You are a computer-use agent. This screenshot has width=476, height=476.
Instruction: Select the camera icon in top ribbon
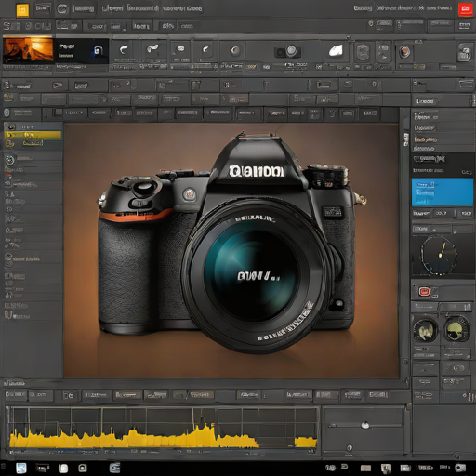coord(288,51)
